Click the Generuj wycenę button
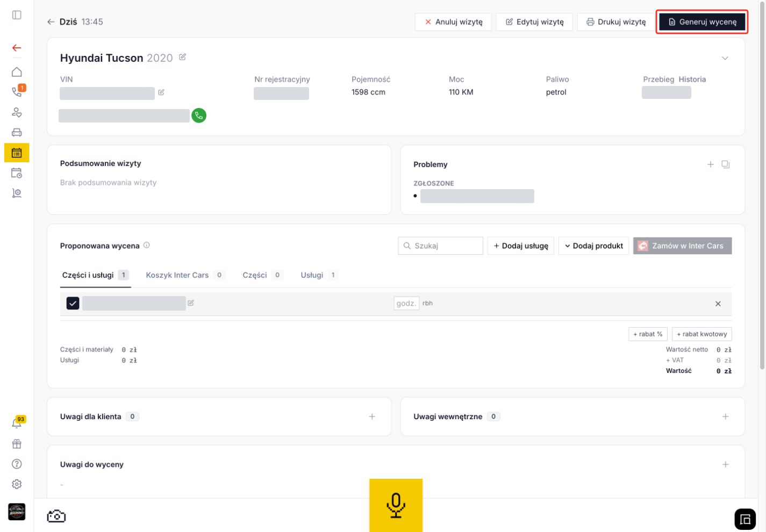This screenshot has height=532, width=766. click(x=702, y=22)
